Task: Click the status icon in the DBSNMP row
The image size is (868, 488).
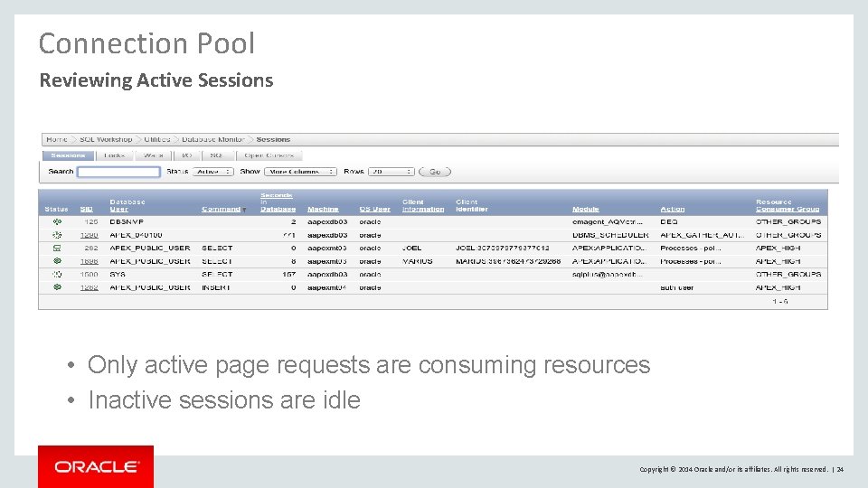Action: pyautogui.click(x=57, y=222)
